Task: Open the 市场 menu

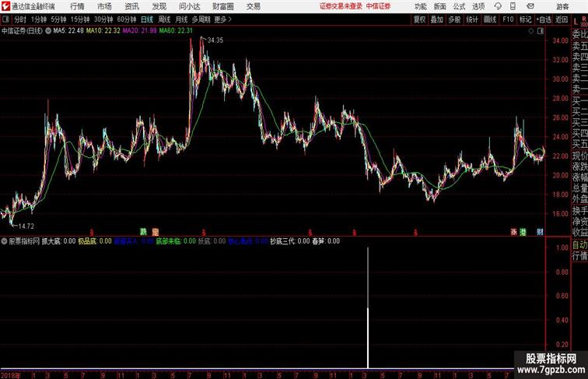Action: tap(105, 6)
